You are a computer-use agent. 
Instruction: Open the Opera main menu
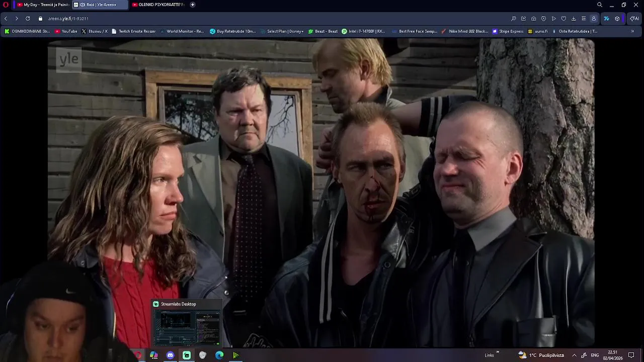tap(6, 5)
